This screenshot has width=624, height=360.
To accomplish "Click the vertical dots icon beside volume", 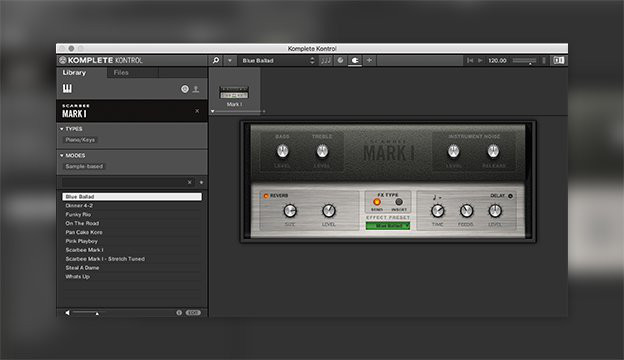I will [544, 60].
